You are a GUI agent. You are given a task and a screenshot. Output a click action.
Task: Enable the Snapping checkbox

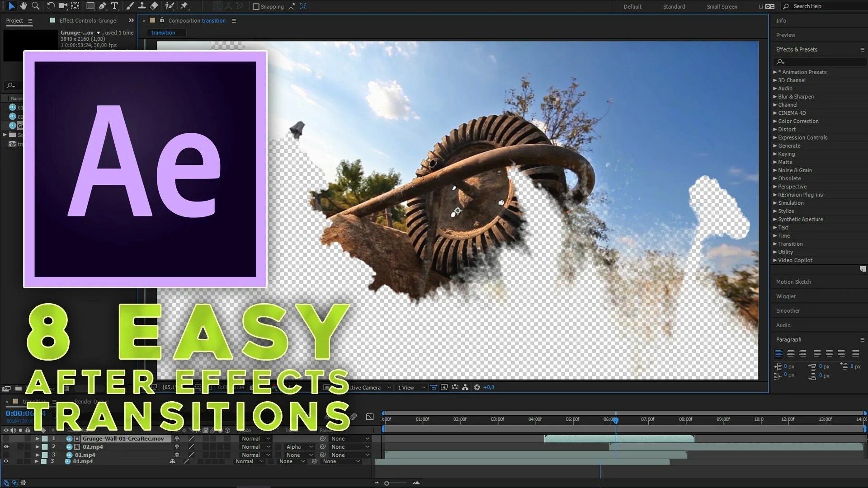pyautogui.click(x=256, y=7)
